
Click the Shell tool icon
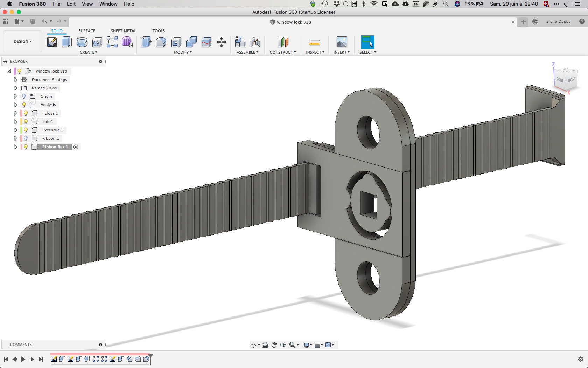[x=176, y=42]
